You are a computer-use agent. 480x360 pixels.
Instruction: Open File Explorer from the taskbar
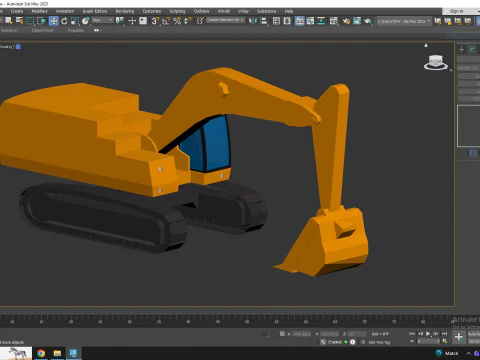point(57,353)
